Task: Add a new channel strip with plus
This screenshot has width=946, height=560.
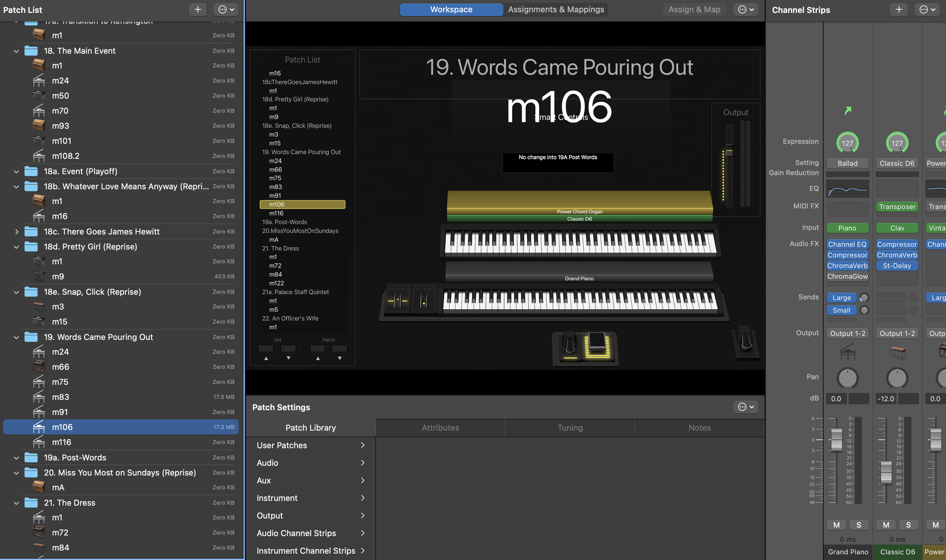Action: pyautogui.click(x=899, y=9)
